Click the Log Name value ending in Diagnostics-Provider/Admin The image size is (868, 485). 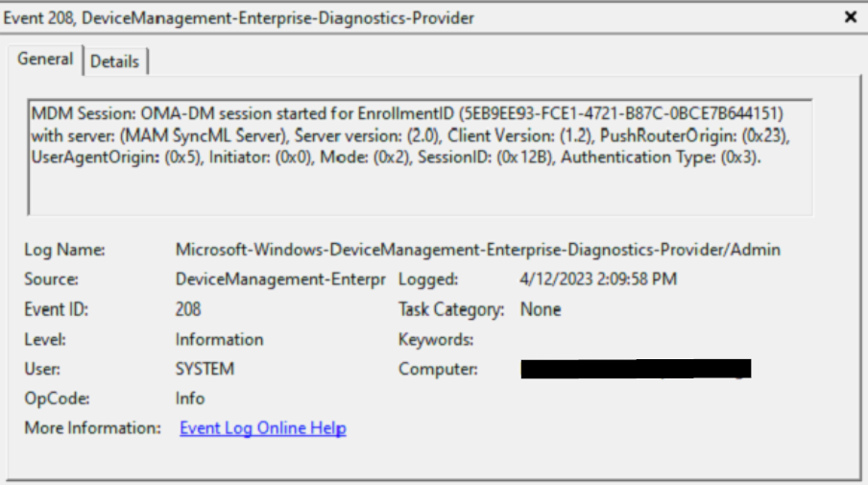pyautogui.click(x=477, y=250)
